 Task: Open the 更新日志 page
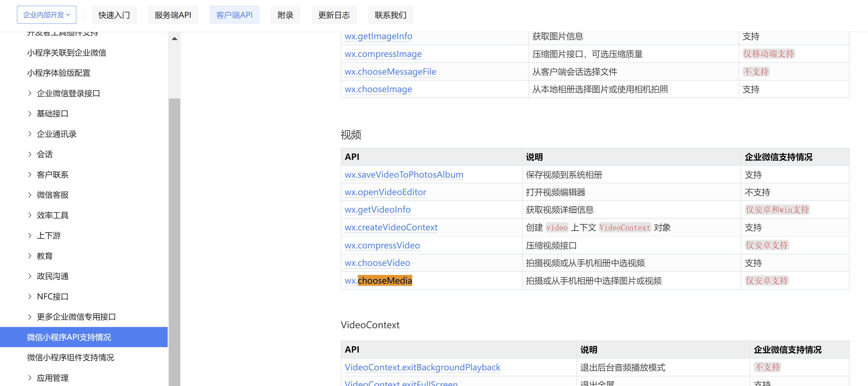click(x=333, y=14)
